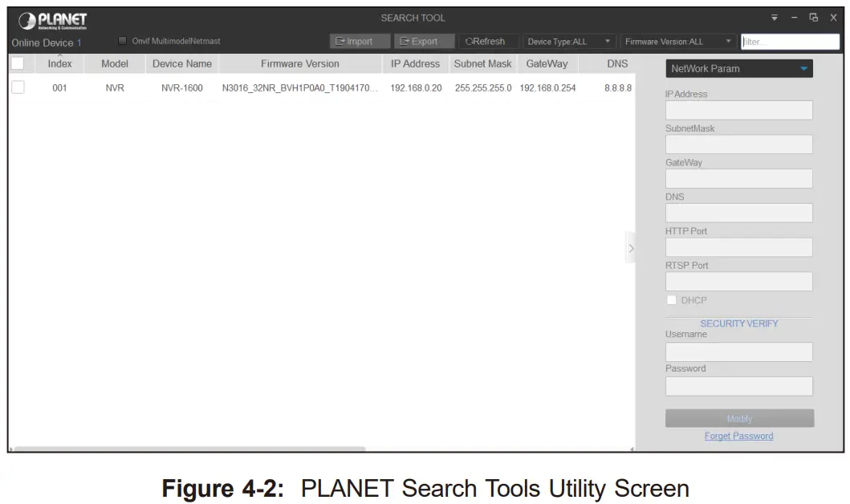Check the checkbox for device Index 001
850x504 pixels.
click(x=18, y=87)
